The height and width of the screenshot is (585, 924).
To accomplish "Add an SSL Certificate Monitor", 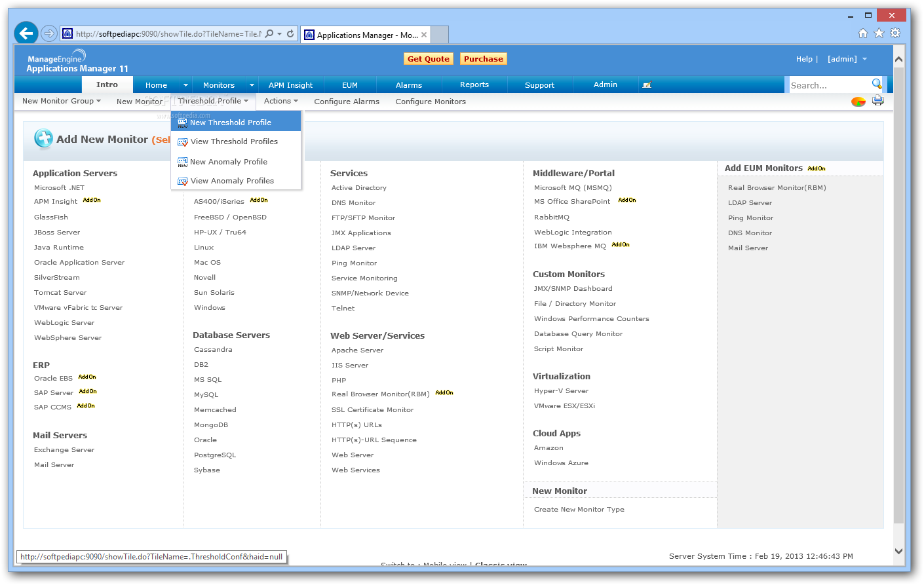I will [x=372, y=410].
